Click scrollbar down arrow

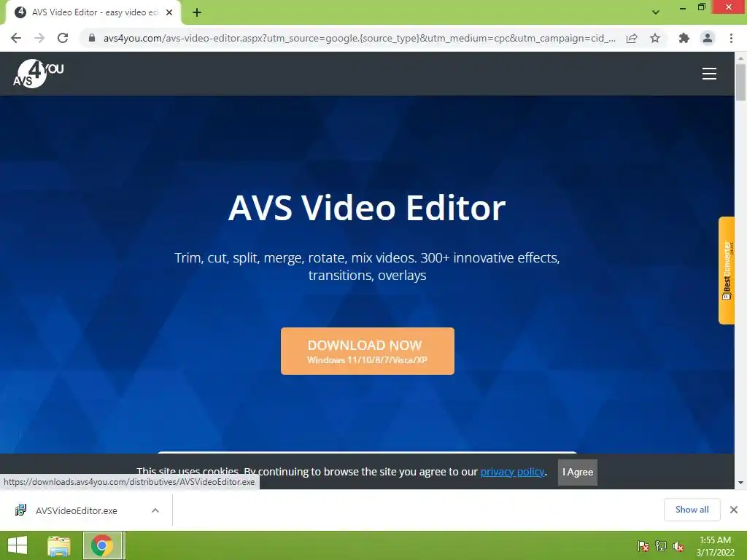click(x=740, y=483)
